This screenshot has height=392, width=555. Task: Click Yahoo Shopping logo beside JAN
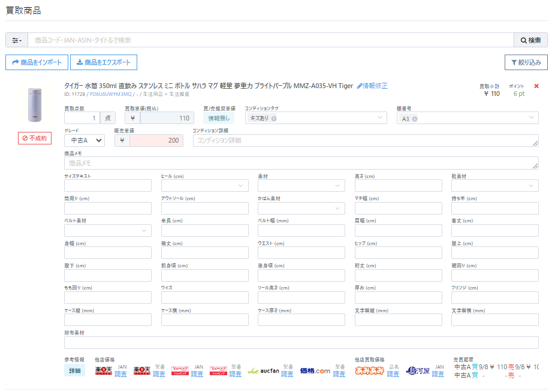pos(180,371)
